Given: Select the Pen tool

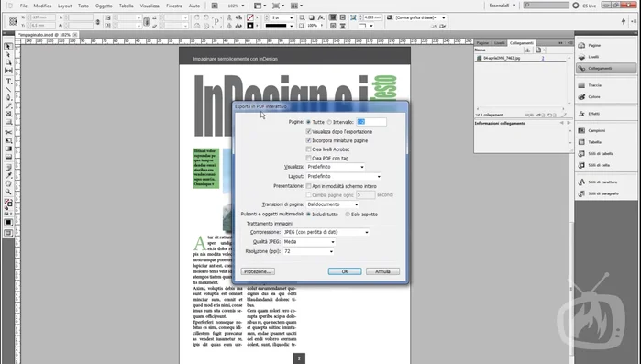Looking at the screenshot, I should click(x=8, y=97).
